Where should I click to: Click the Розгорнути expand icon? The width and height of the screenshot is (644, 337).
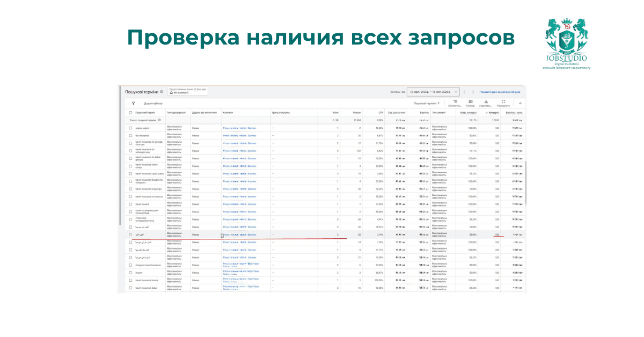click(x=503, y=103)
